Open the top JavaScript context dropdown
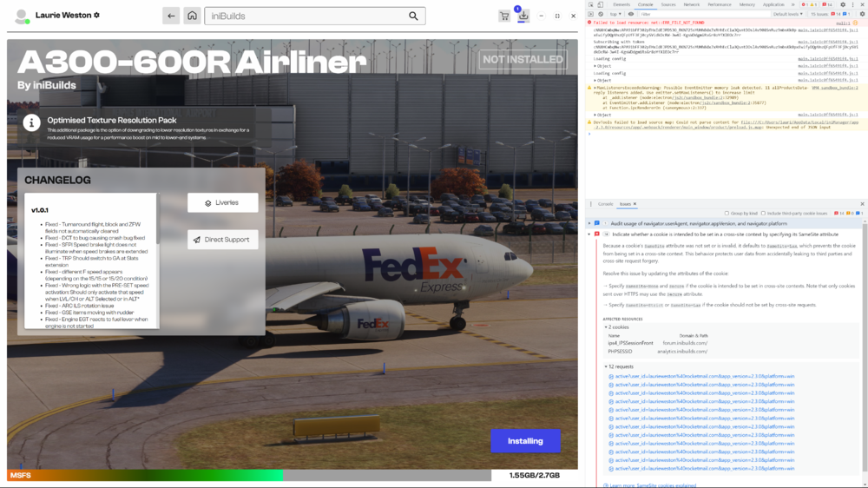The height and width of the screenshot is (488, 868). click(x=615, y=14)
